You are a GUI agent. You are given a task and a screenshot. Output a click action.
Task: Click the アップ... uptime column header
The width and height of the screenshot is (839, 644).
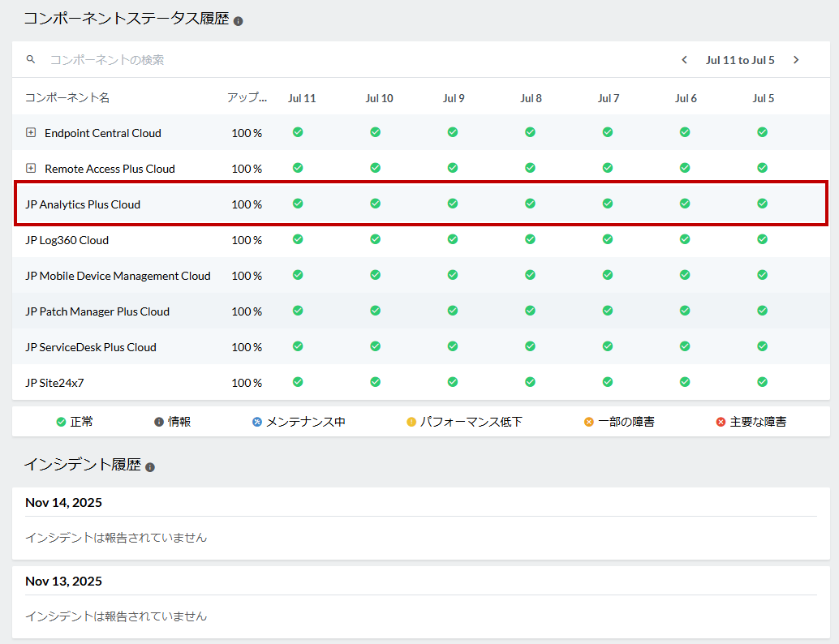tap(247, 97)
